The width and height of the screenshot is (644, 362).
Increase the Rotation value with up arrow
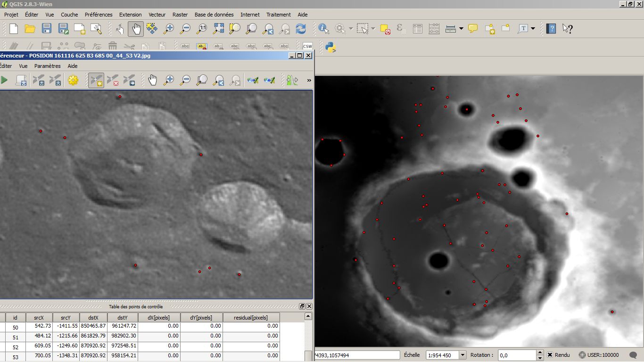coord(539,353)
